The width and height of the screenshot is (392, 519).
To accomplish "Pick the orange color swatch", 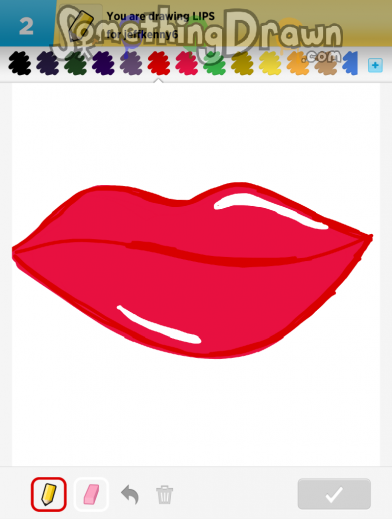I will (x=298, y=63).
